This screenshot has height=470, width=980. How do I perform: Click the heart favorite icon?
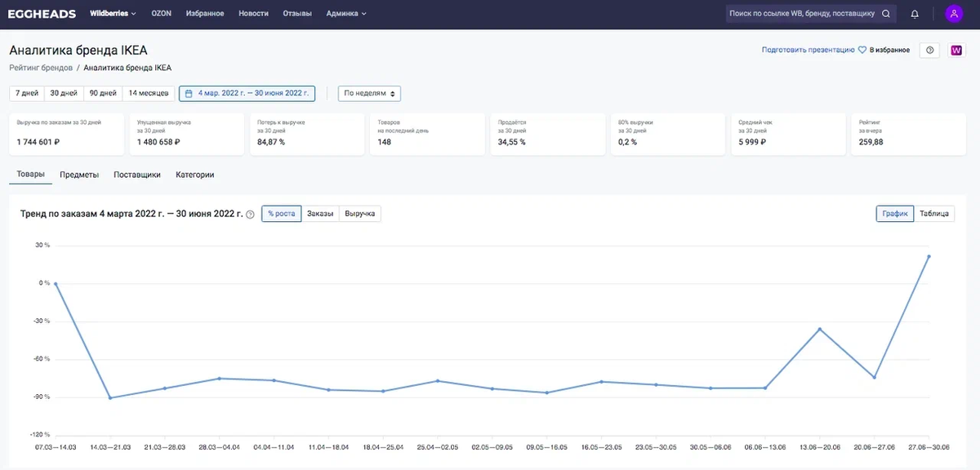tap(862, 50)
